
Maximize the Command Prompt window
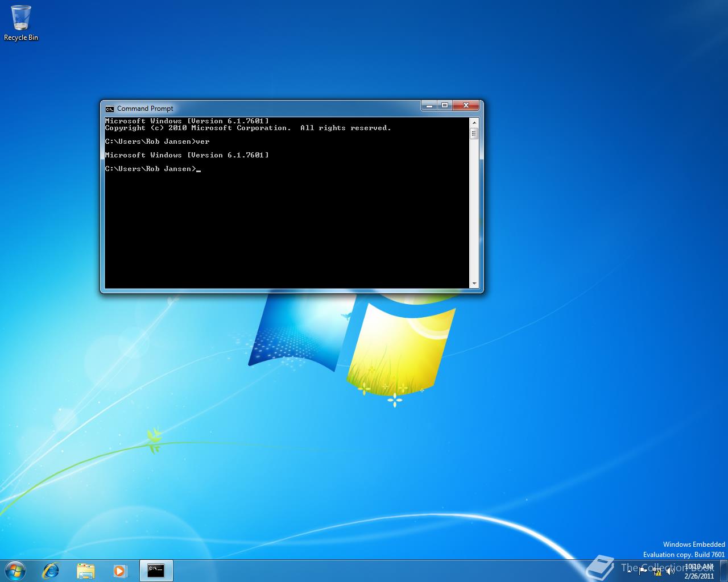(x=445, y=106)
